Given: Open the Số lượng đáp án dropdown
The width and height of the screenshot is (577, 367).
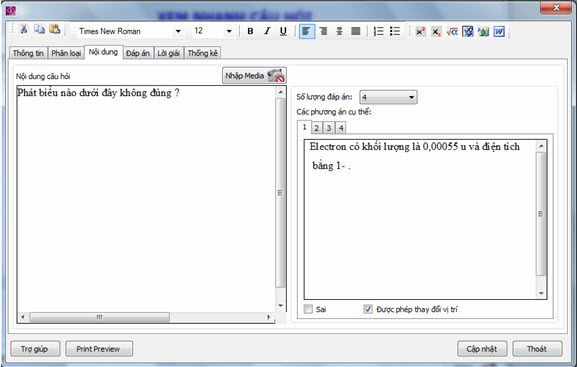Looking at the screenshot, I should click(x=388, y=97).
